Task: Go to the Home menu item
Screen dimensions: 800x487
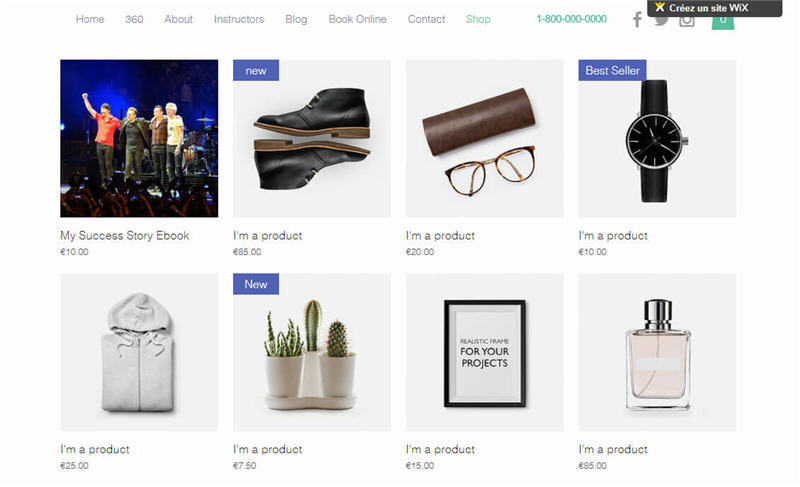Action: coord(90,19)
